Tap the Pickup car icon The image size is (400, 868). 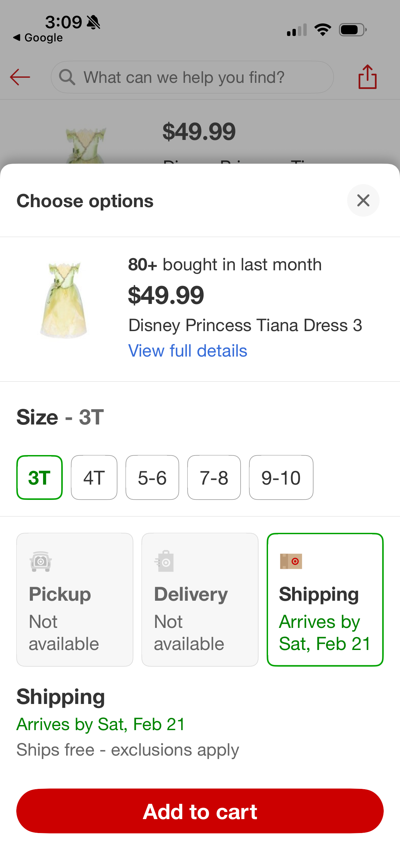[41, 561]
